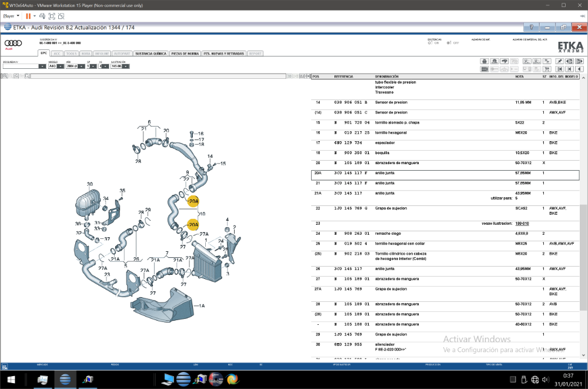
Task: Click the Referencia column header
Action: [x=343, y=77]
